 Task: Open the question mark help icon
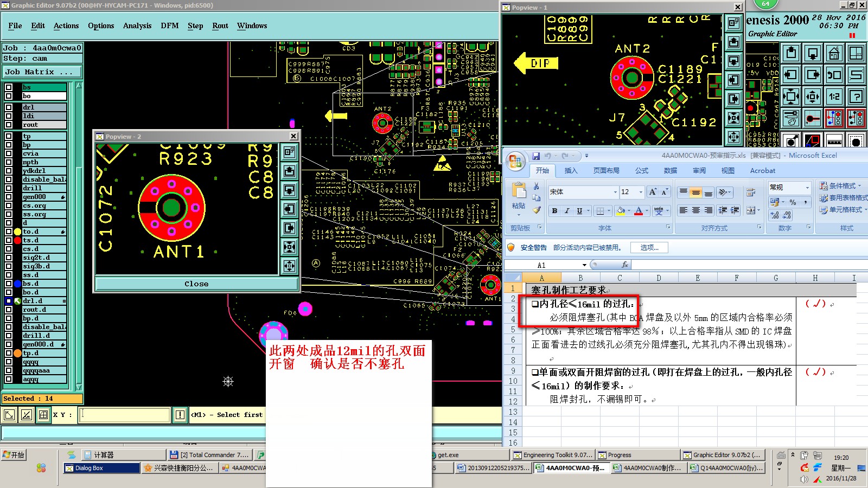coord(856,97)
